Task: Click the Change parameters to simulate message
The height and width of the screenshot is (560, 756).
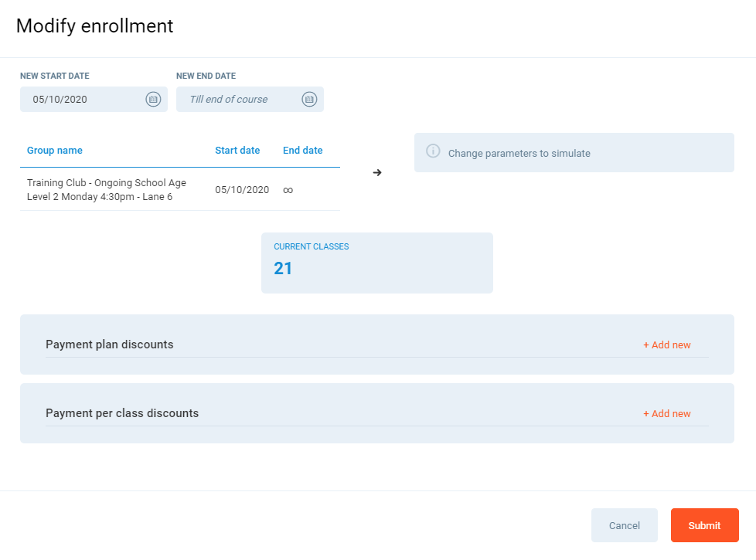Action: point(519,154)
